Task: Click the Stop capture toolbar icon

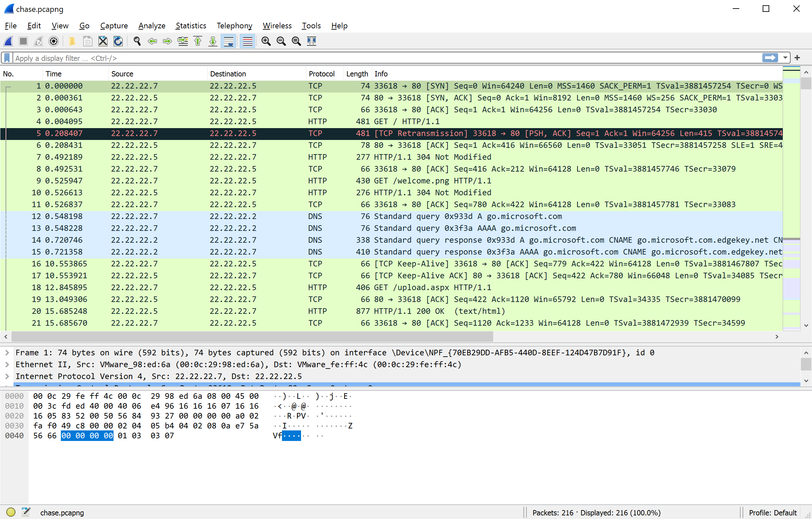Action: 23,41
